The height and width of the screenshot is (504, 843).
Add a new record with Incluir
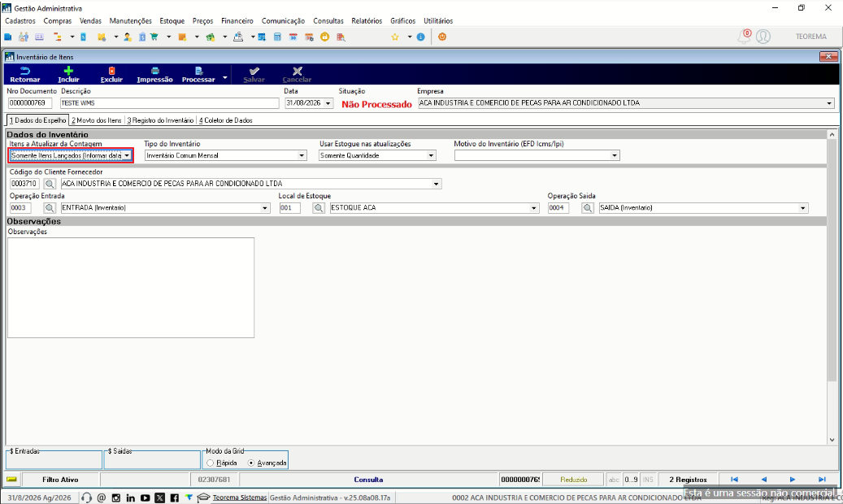pos(68,74)
